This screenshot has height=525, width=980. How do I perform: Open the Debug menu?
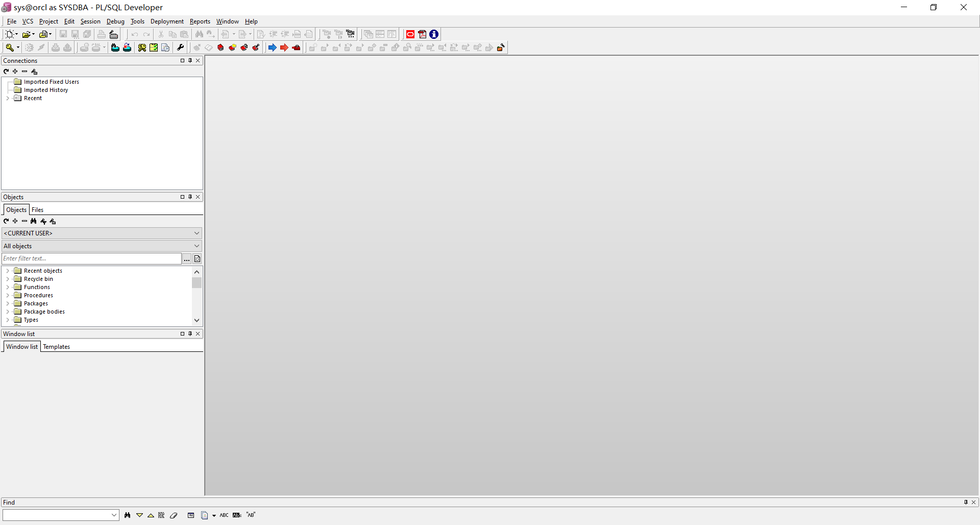point(115,21)
